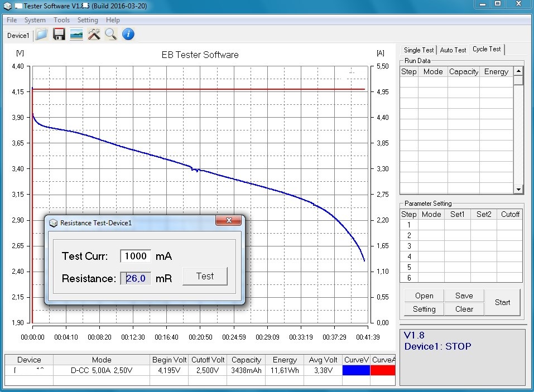Viewport: 534px width, 392px height.
Task: Click the Test Curr input field
Action: pos(136,256)
